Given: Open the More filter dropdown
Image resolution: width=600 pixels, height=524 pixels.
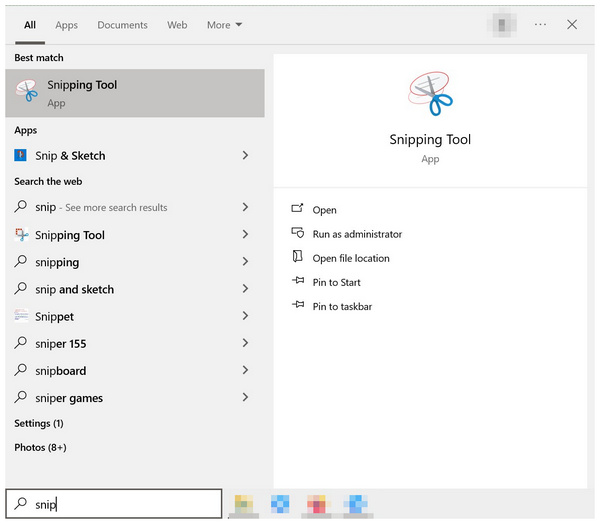Looking at the screenshot, I should (x=224, y=25).
